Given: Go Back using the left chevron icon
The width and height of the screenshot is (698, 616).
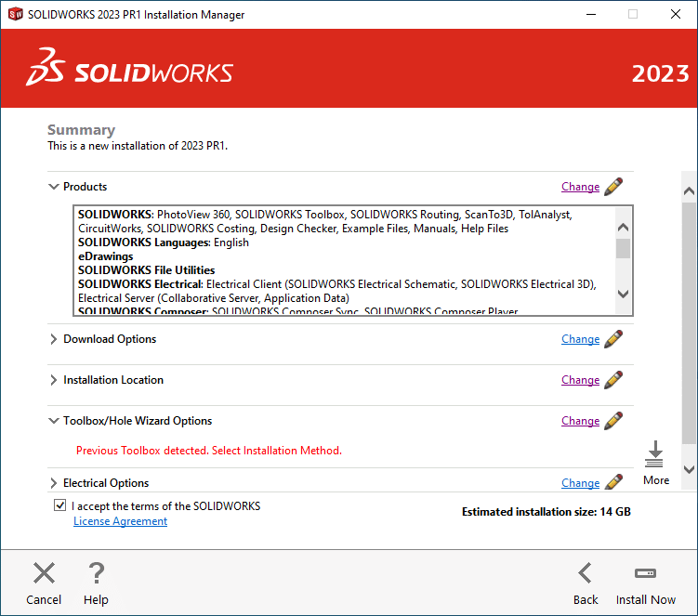Looking at the screenshot, I should pos(585,573).
